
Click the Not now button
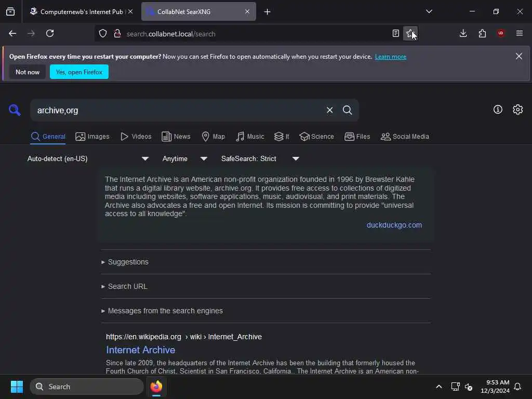pos(28,72)
